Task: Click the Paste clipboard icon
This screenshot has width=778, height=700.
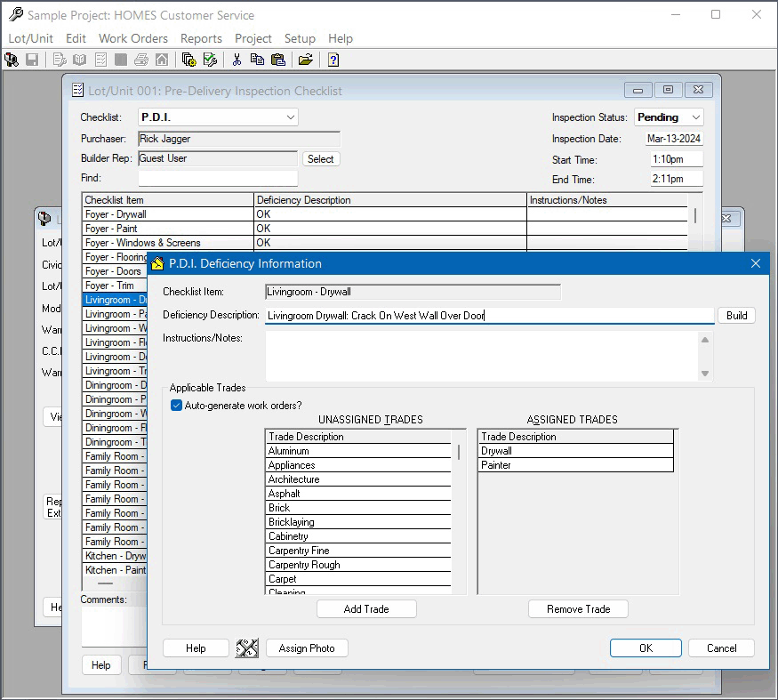Action: pyautogui.click(x=278, y=60)
